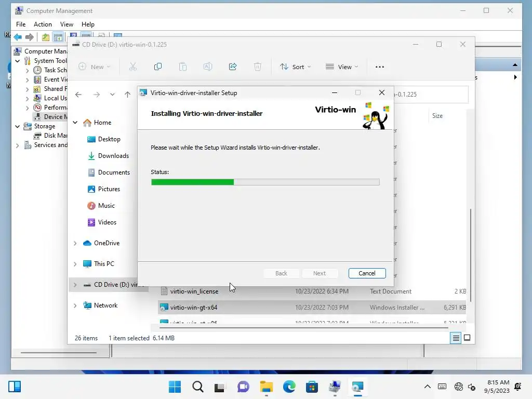Select the virtio-win-gt-x64 installer file
The width and height of the screenshot is (532, 399).
coord(312,308)
